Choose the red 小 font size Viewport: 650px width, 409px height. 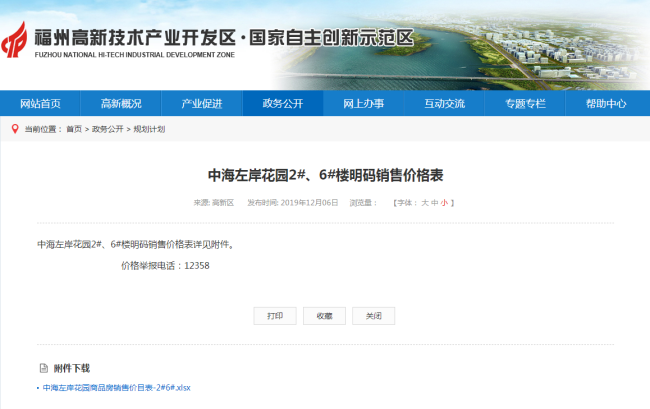(x=444, y=203)
